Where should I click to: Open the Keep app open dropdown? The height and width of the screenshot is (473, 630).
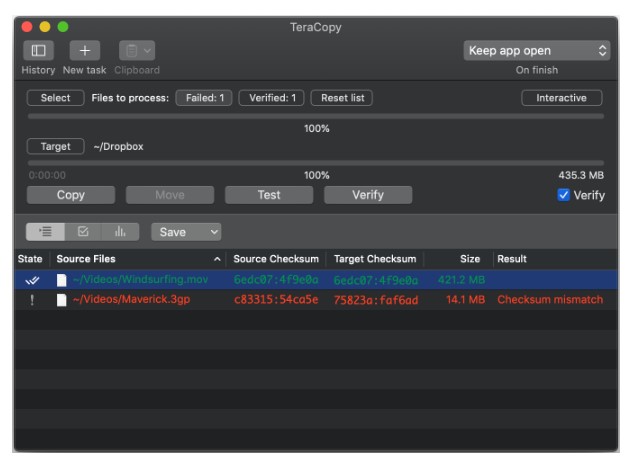[537, 51]
